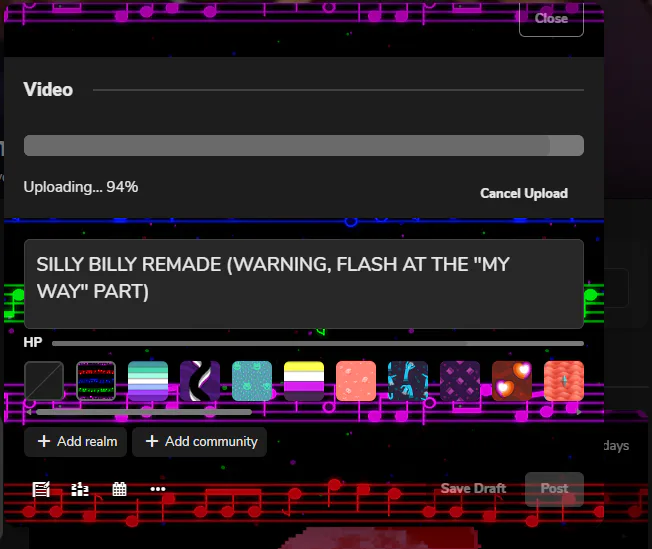The image size is (652, 549).
Task: Choose the coral scales background
Action: point(564,381)
